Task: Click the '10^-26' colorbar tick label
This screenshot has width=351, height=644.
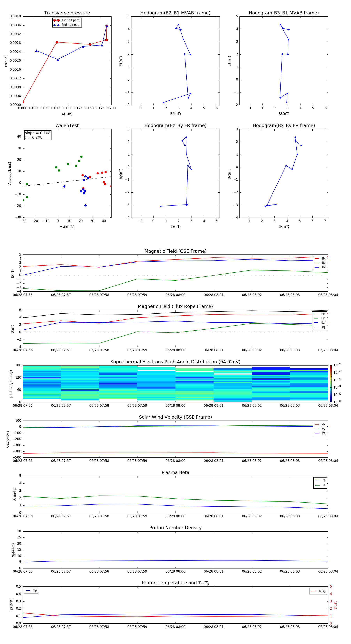Action: pyautogui.click(x=337, y=365)
